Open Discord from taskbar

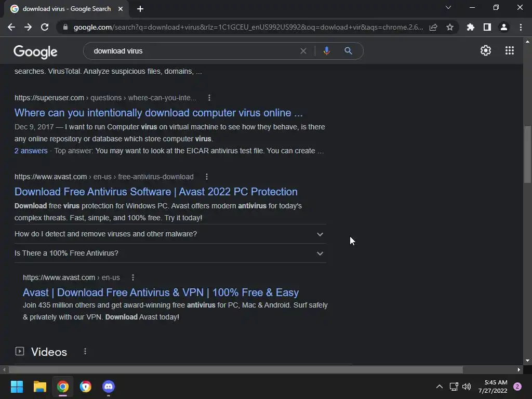[x=109, y=387]
